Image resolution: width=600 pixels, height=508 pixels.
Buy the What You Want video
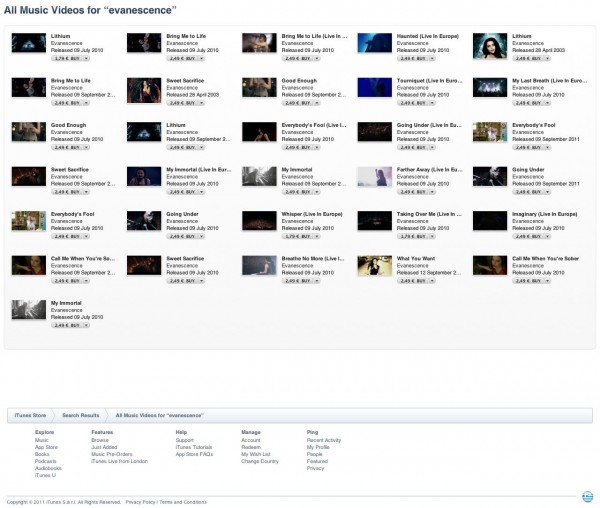pos(412,281)
